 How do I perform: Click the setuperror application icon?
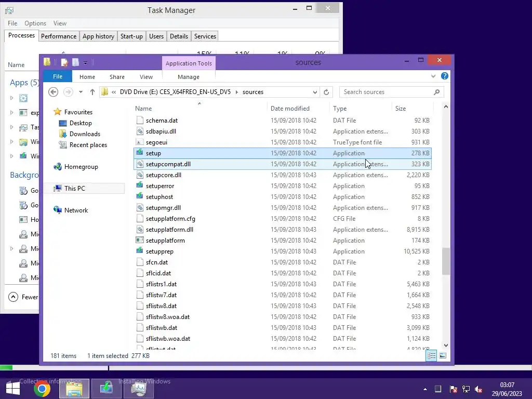[139, 185]
